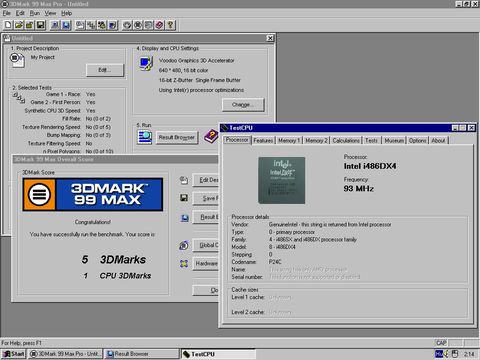
Task: Click the Save floppy-disk toolbar icon
Action: point(40,25)
